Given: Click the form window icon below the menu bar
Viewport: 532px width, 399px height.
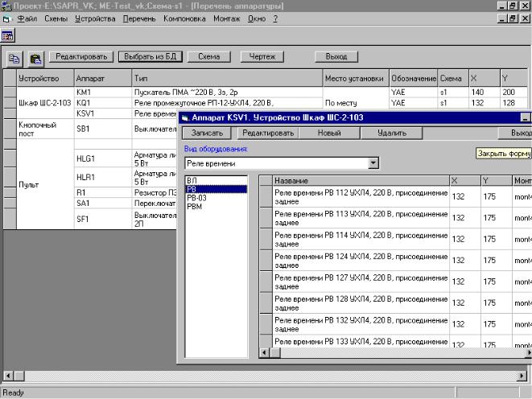Looking at the screenshot, I should click(x=7, y=36).
